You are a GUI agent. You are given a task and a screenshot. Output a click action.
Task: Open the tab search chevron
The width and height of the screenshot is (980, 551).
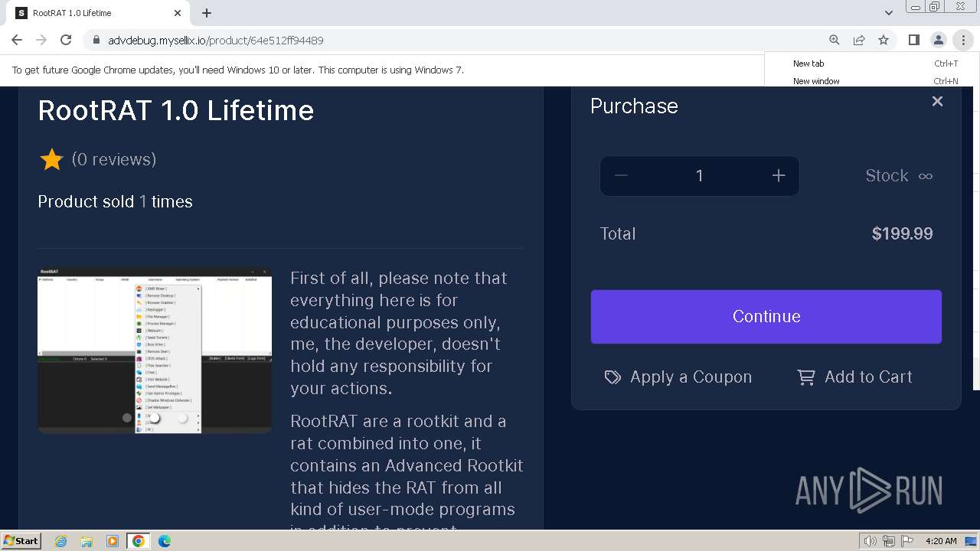[x=889, y=13]
